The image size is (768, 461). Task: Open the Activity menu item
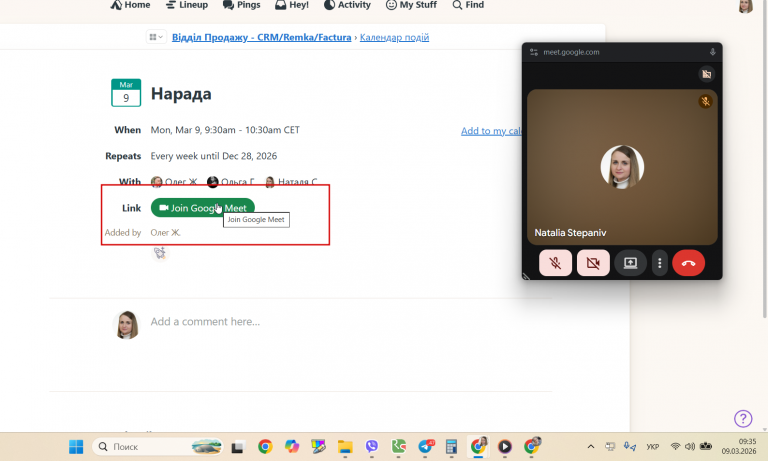pos(347,5)
